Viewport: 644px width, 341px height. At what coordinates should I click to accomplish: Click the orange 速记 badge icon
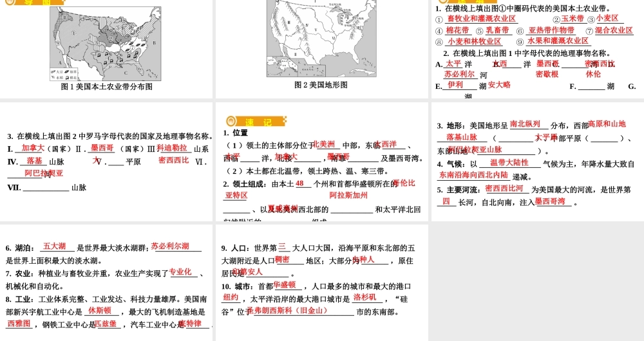point(255,122)
